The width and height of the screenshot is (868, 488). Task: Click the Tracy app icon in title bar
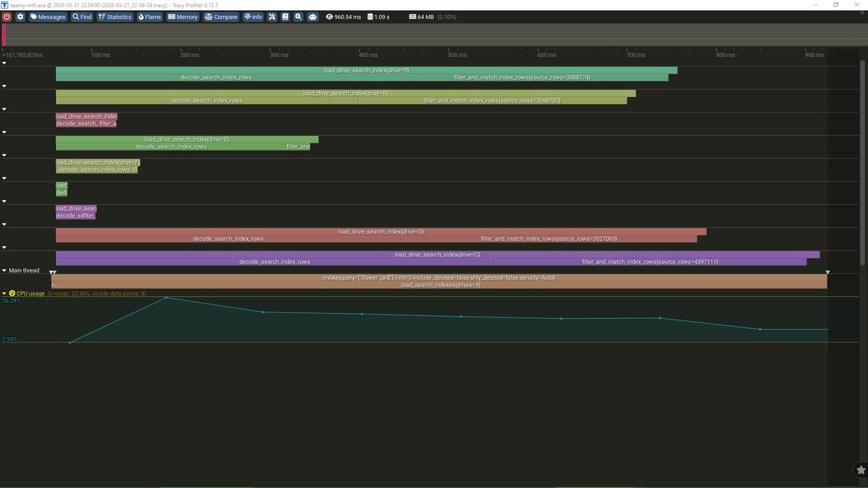[5, 4]
